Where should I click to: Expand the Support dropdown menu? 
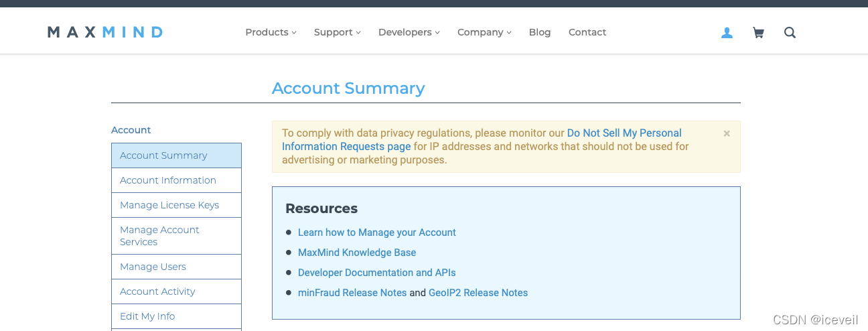337,32
